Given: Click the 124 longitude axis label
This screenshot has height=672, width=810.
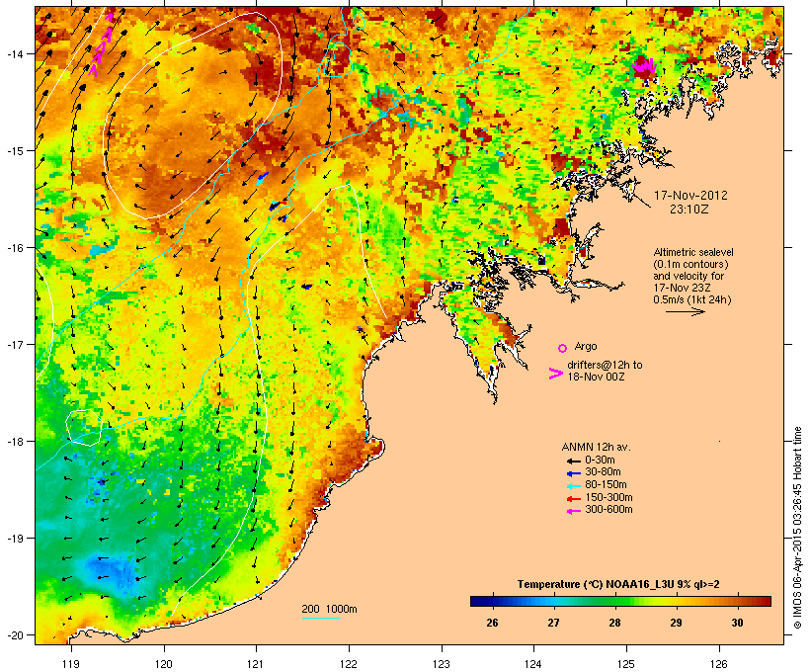Looking at the screenshot, I should click(x=533, y=664).
